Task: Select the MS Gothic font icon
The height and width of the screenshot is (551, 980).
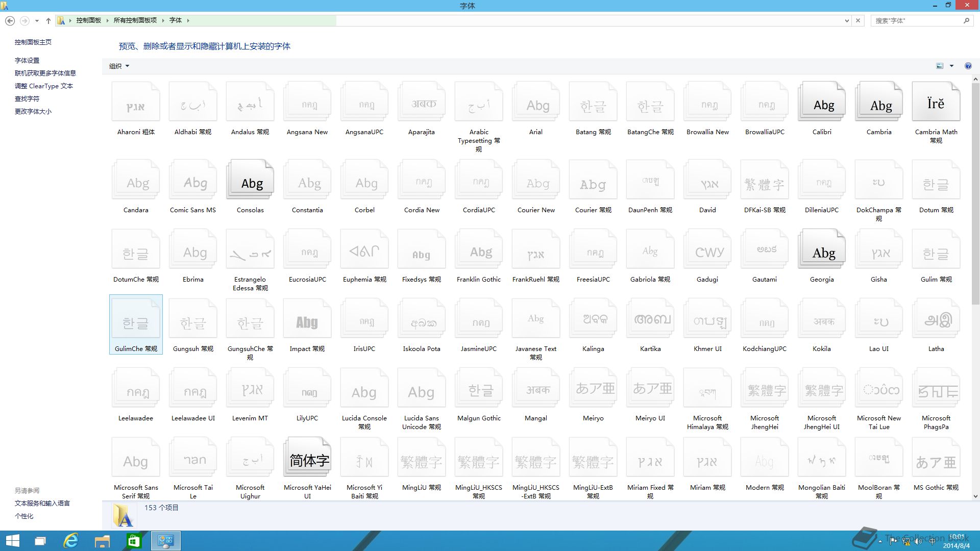Action: point(936,458)
